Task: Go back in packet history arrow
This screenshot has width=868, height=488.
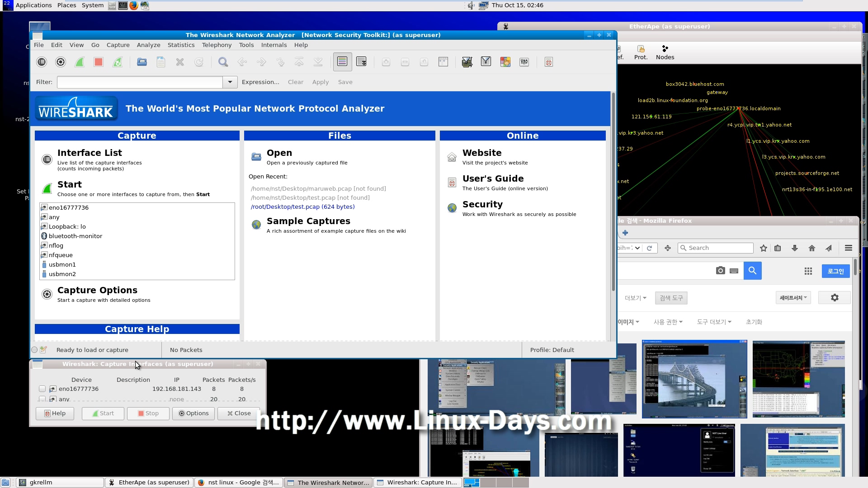Action: coord(242,62)
